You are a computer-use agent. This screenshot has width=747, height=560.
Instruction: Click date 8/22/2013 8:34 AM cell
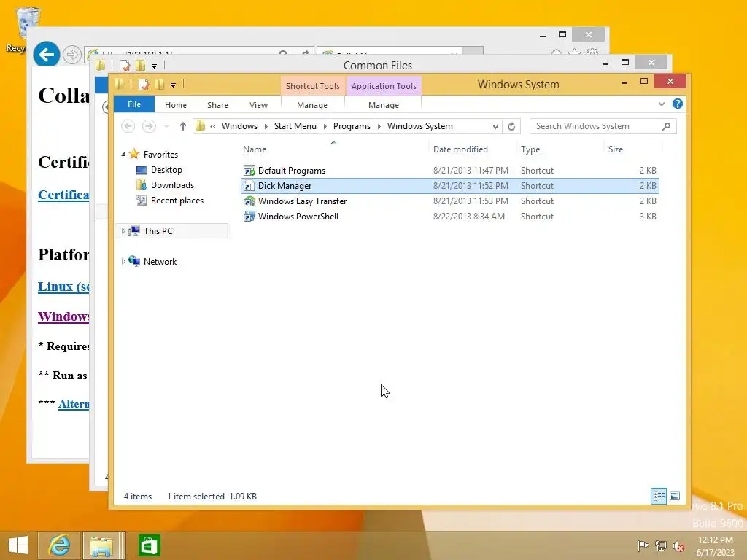(469, 216)
